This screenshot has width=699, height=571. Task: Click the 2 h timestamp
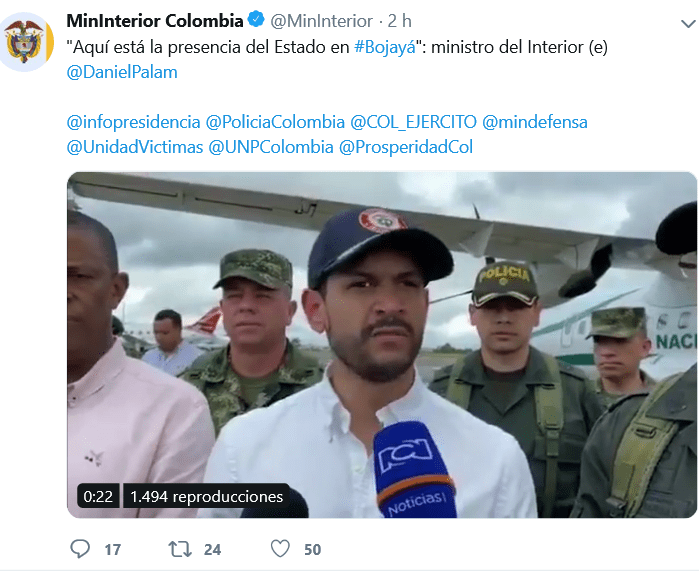[x=399, y=21]
